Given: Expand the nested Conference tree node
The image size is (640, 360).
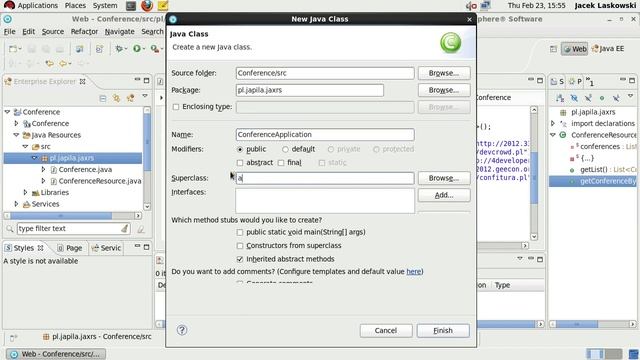Looking at the screenshot, I should point(16,123).
